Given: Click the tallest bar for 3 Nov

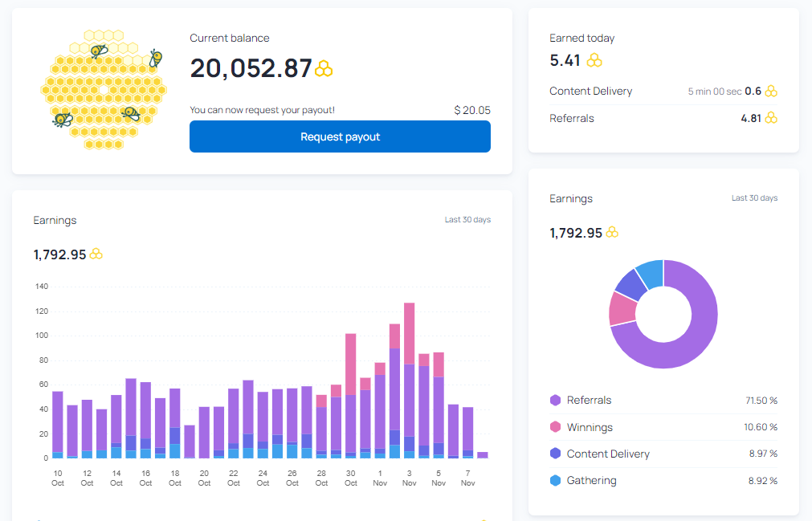Looking at the screenshot, I should [409, 381].
